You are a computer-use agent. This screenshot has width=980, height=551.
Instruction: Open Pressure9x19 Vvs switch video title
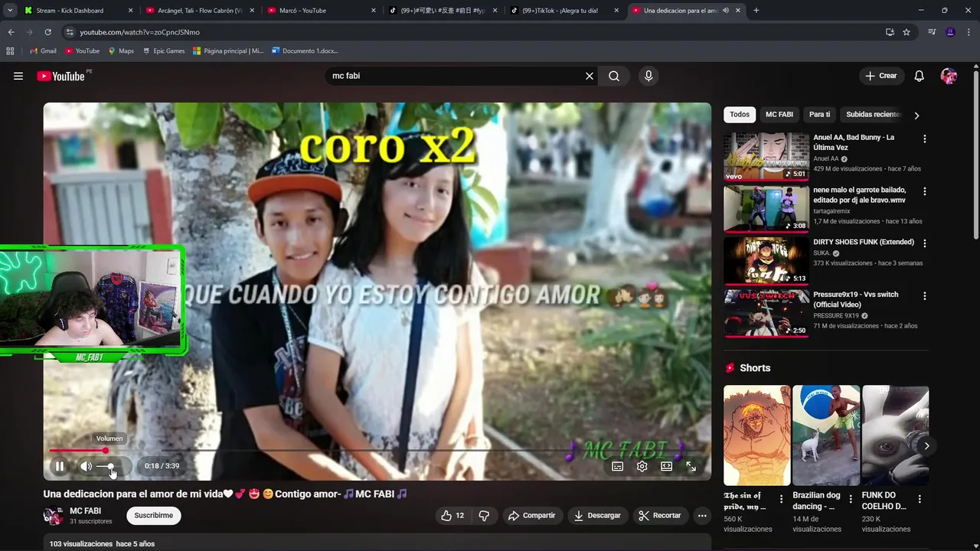856,299
